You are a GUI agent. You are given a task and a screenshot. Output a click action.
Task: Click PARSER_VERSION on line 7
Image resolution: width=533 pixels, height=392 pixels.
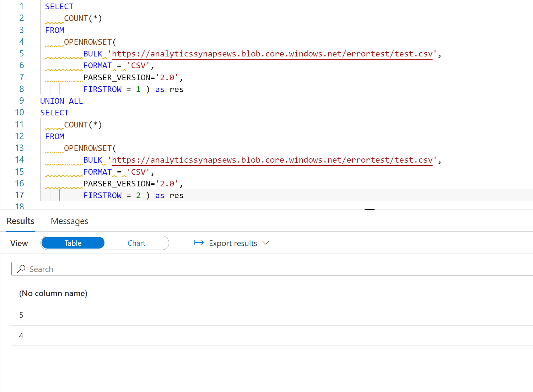pyautogui.click(x=117, y=77)
